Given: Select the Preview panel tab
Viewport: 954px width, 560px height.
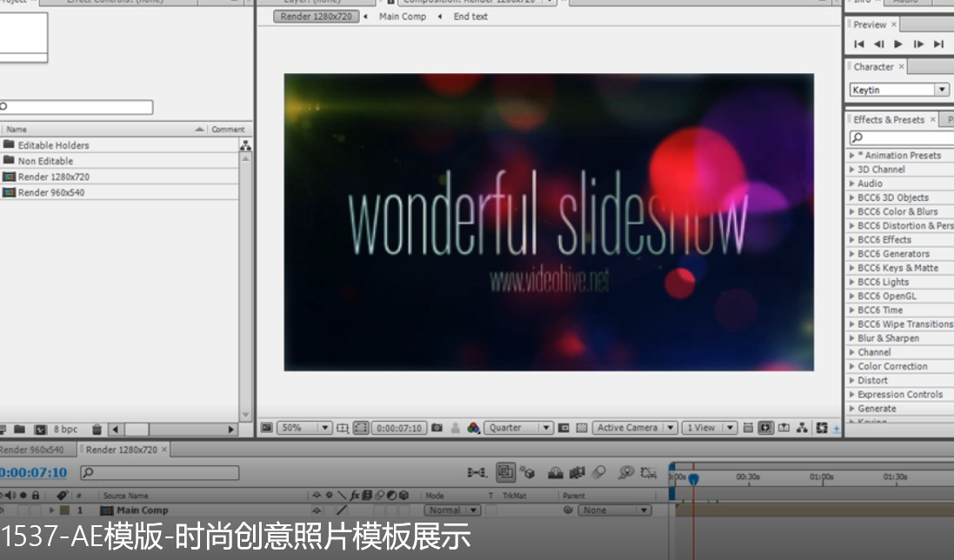Looking at the screenshot, I should point(871,25).
